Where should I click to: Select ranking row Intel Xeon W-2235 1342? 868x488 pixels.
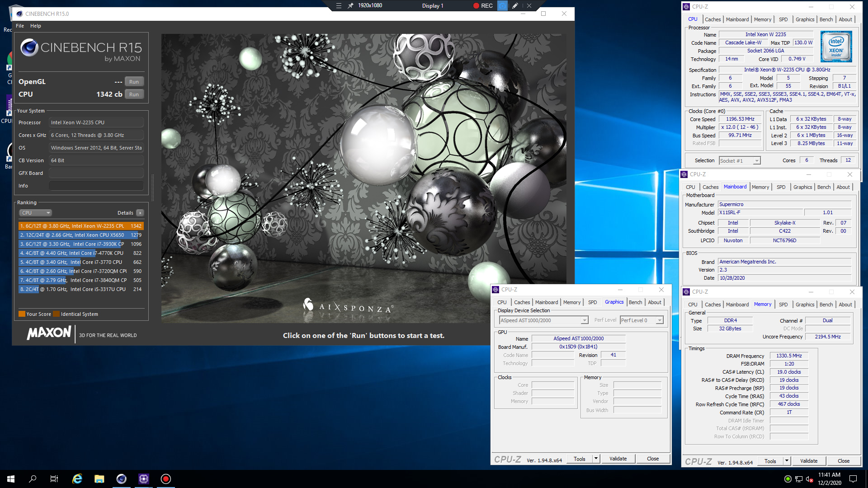point(81,226)
